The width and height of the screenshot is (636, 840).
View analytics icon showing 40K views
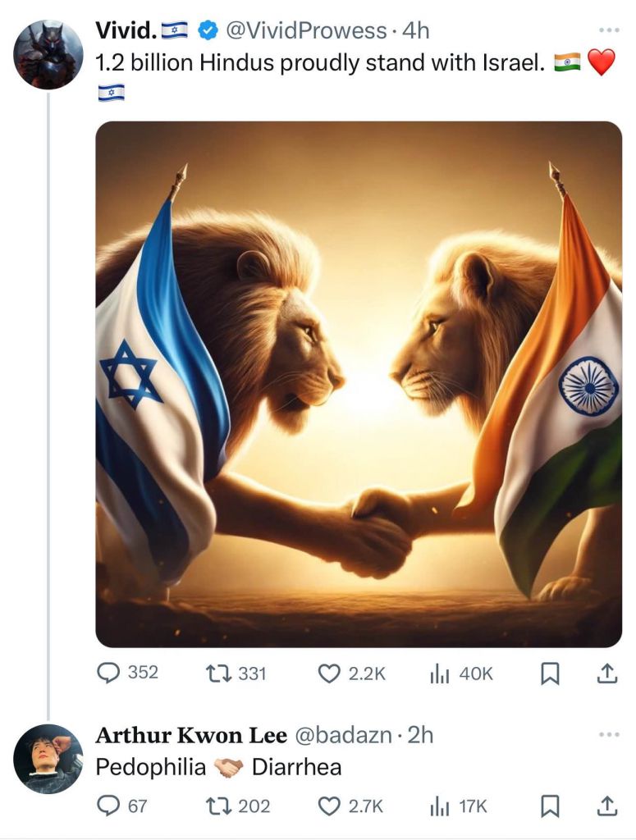439,673
